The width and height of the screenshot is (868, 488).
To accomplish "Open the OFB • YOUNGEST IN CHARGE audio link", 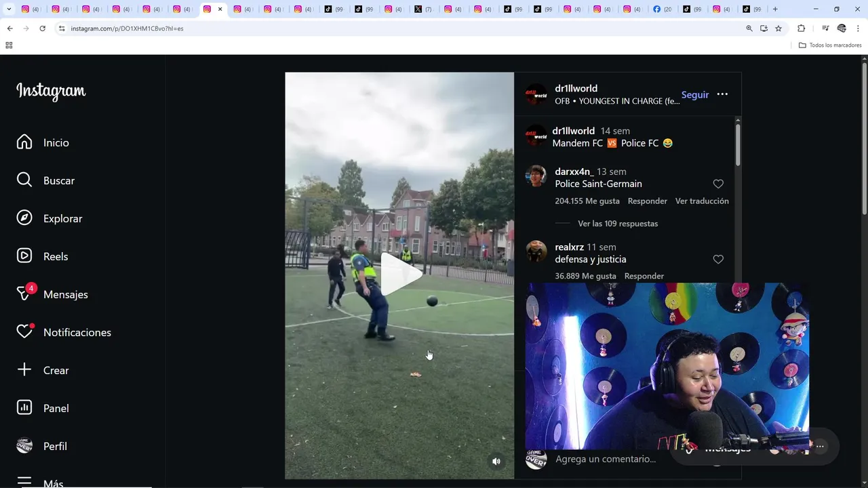I will pos(617,101).
